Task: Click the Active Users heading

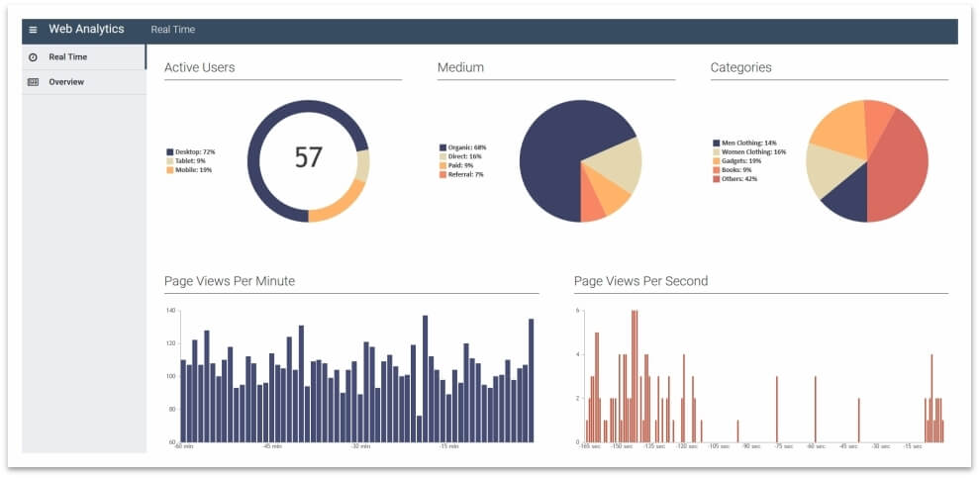Action: pyautogui.click(x=199, y=67)
